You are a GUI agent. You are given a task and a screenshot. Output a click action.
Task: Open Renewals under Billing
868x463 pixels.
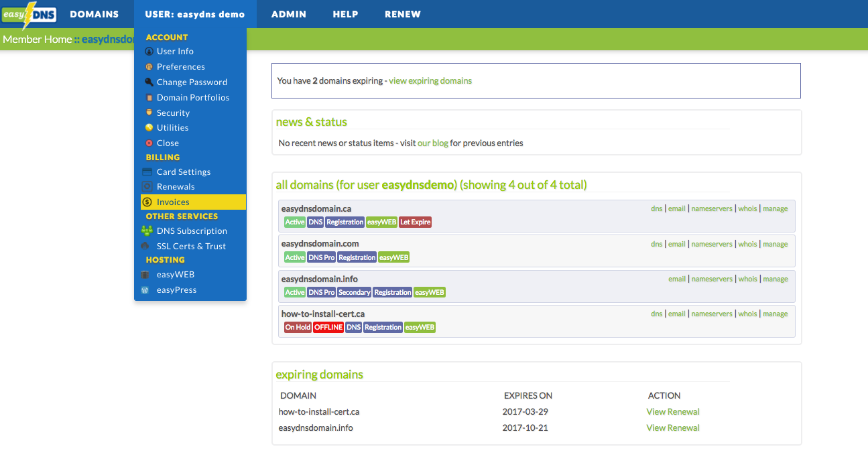click(176, 187)
